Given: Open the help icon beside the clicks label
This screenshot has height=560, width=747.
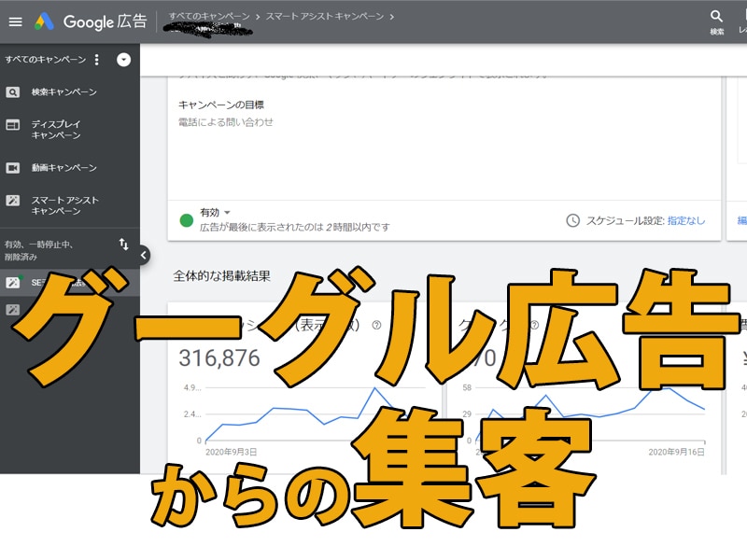Looking at the screenshot, I should click(534, 325).
